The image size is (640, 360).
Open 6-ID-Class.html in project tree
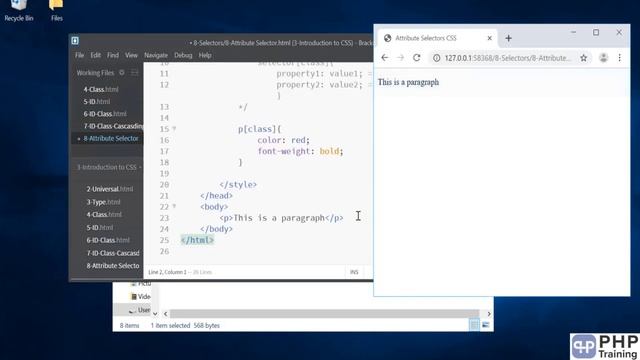point(108,240)
